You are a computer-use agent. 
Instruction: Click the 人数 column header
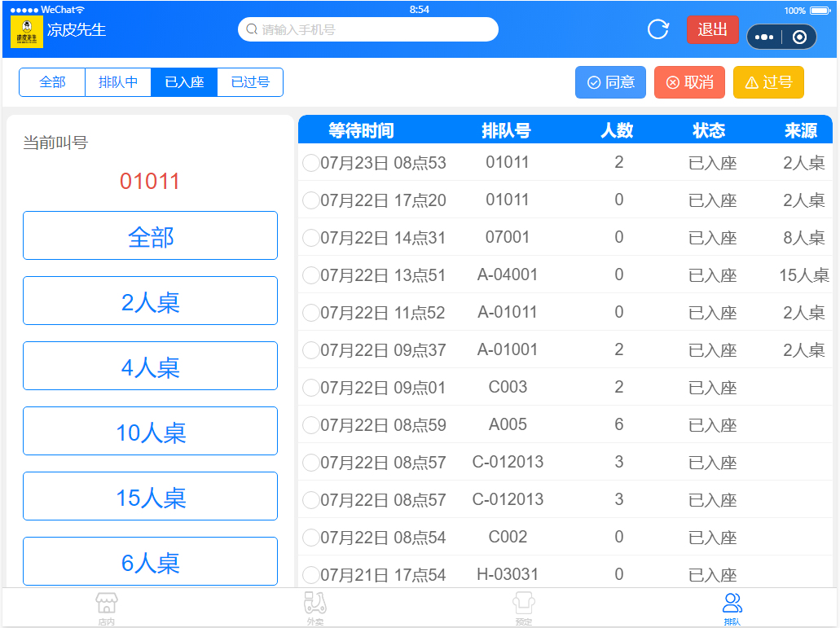(x=617, y=130)
